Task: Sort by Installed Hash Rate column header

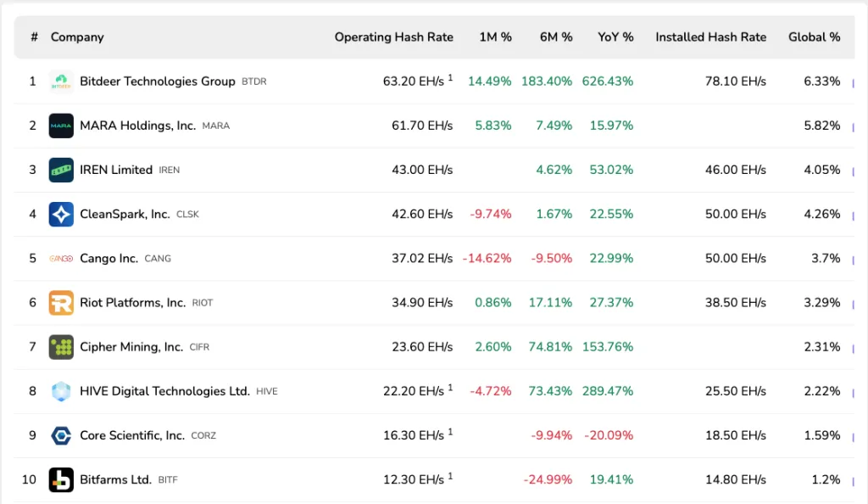Action: pos(710,37)
